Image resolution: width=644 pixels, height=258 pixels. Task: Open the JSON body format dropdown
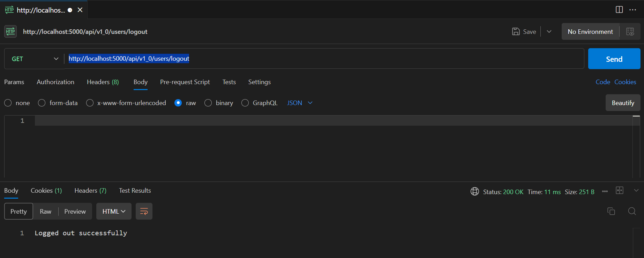point(300,103)
